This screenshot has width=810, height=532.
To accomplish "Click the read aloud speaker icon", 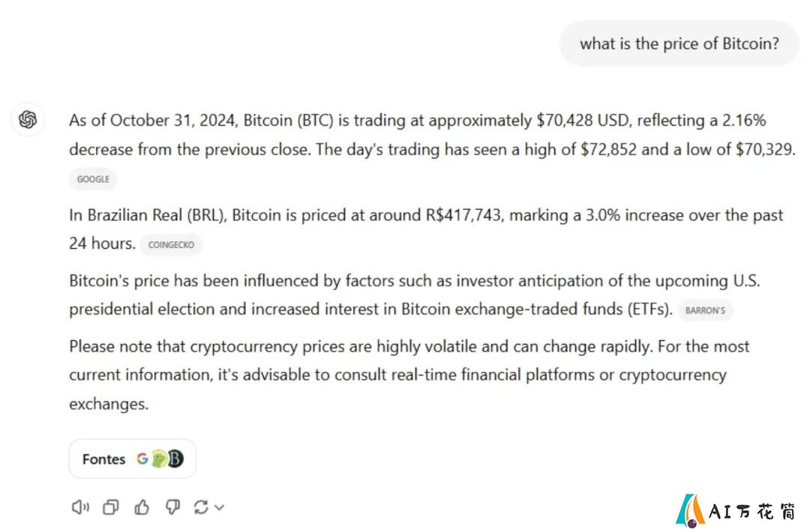I will coord(80,507).
